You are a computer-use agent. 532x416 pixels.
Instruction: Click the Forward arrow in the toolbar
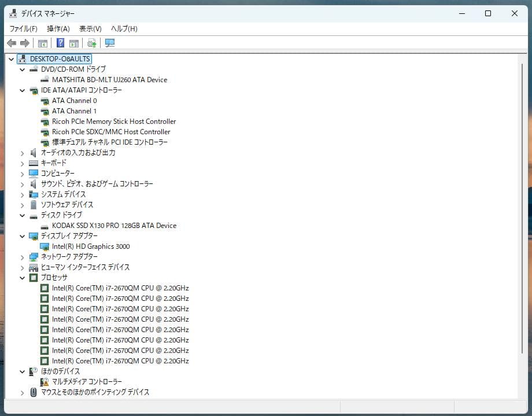click(x=24, y=43)
